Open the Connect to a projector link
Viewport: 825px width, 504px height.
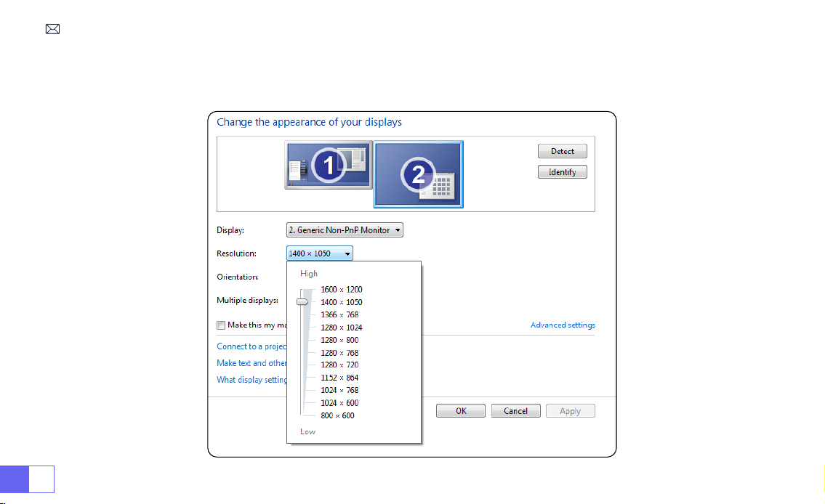(x=251, y=346)
